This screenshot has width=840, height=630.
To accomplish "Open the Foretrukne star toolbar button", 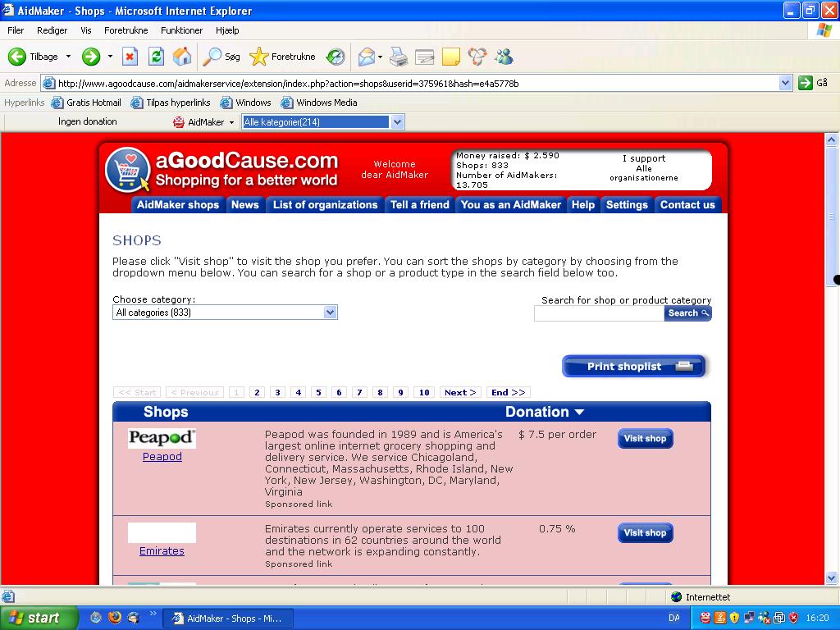I will [282, 57].
